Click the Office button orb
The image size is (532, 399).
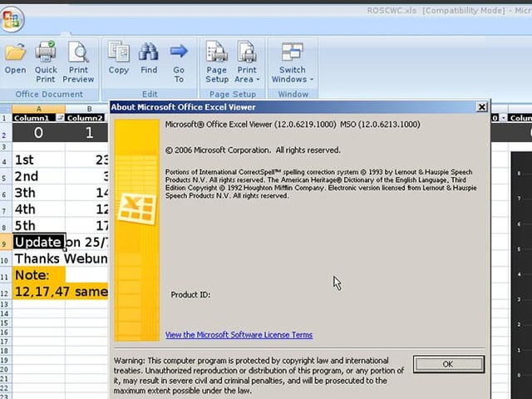point(12,19)
